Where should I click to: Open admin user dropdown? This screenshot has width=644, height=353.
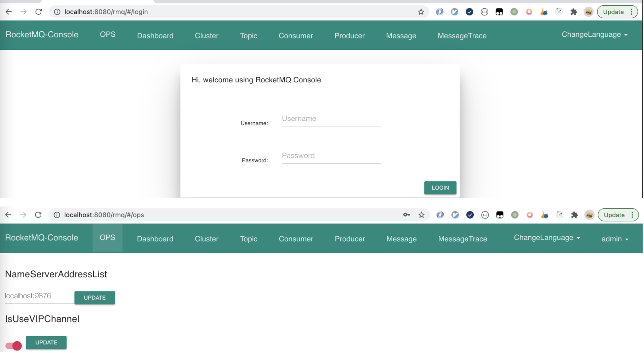point(615,239)
